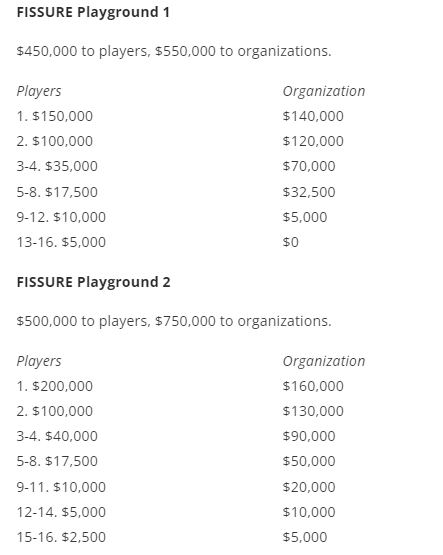Click the FISSURE Playground 2 heading
443x555 pixels.
click(94, 282)
